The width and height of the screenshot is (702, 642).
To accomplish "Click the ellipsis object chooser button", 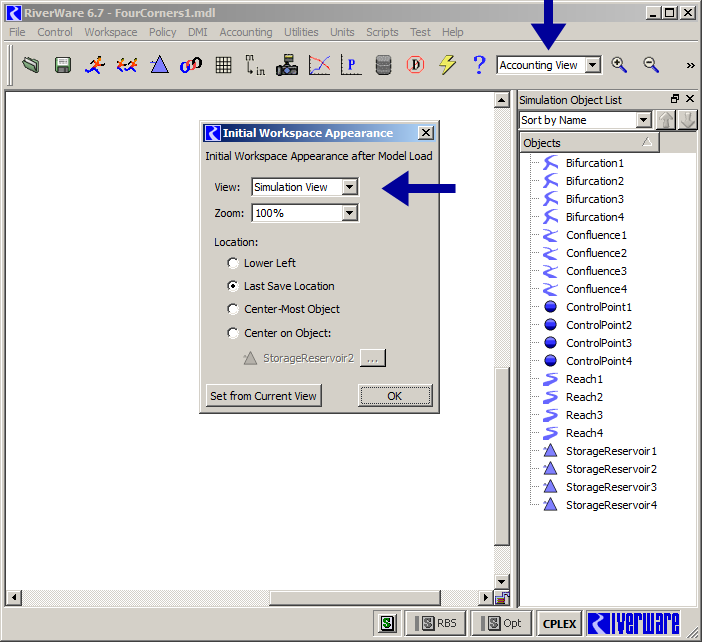I will (x=373, y=358).
